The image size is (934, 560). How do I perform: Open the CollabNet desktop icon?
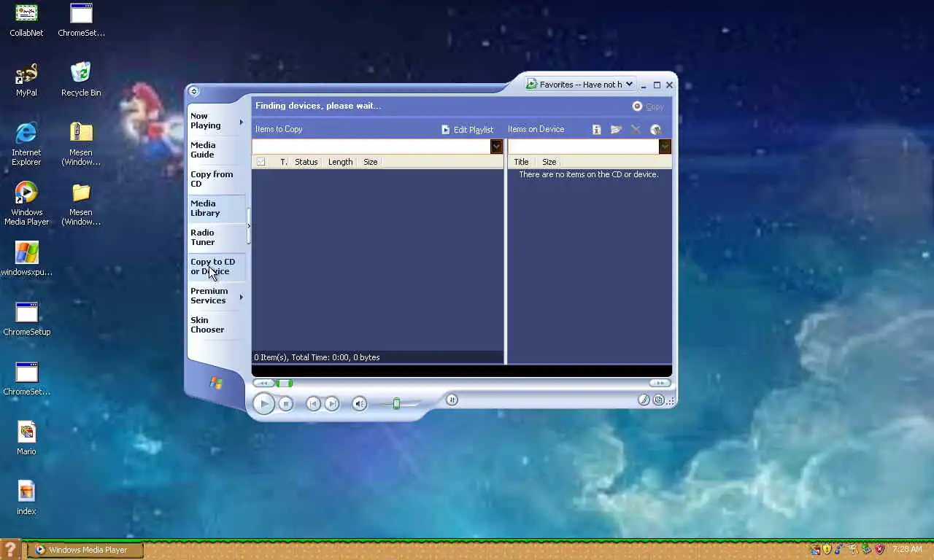[26, 20]
